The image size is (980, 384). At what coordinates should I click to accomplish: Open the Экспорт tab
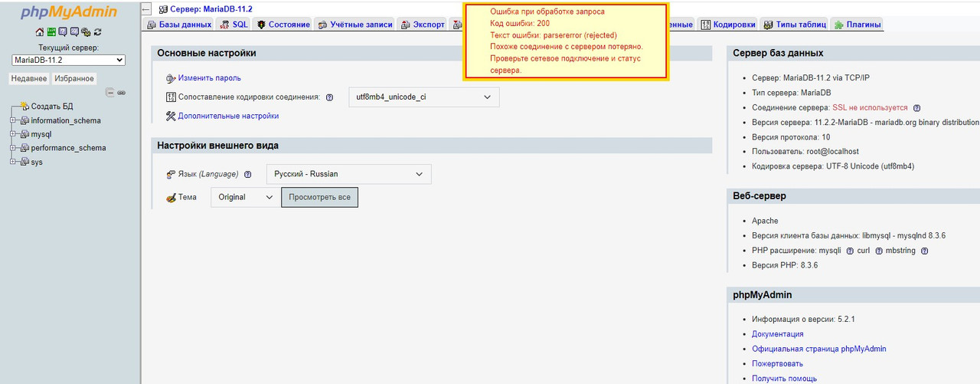click(x=423, y=25)
